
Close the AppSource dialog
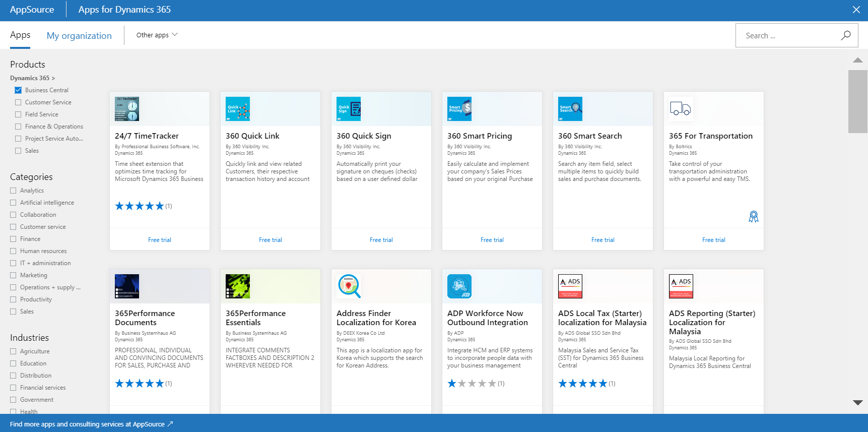pos(856,10)
